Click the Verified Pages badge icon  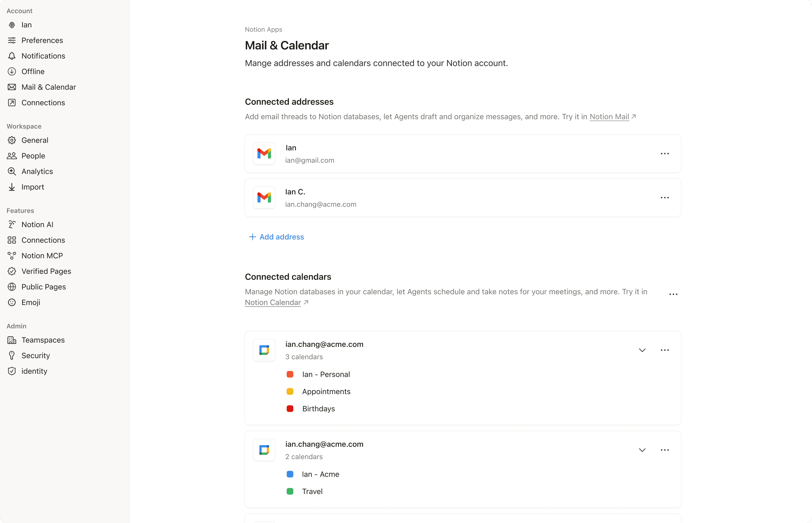point(12,271)
